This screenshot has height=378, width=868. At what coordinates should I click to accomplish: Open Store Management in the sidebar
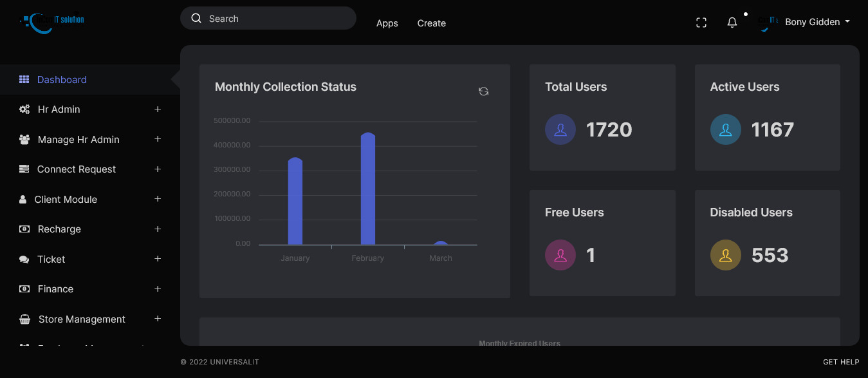(x=82, y=319)
